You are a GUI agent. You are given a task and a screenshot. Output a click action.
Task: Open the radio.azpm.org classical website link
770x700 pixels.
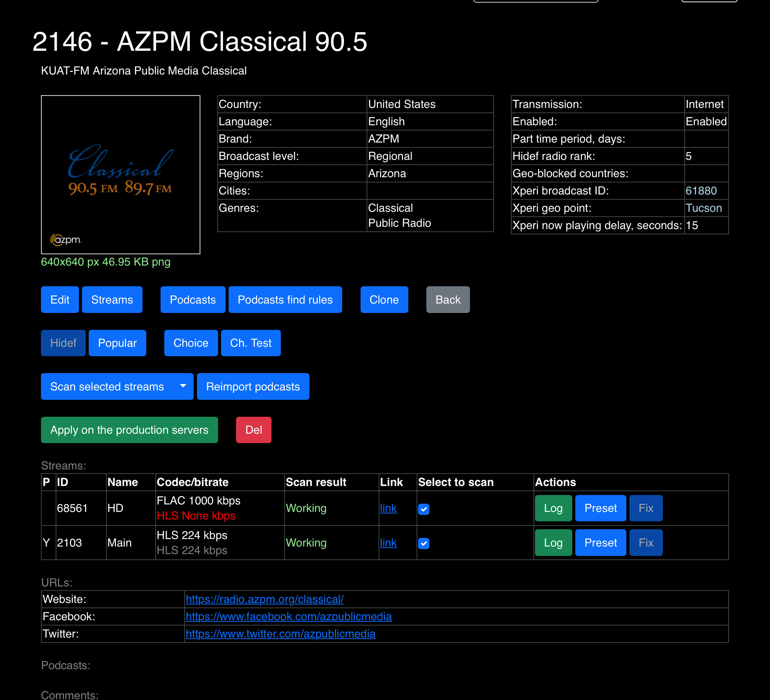coord(264,599)
